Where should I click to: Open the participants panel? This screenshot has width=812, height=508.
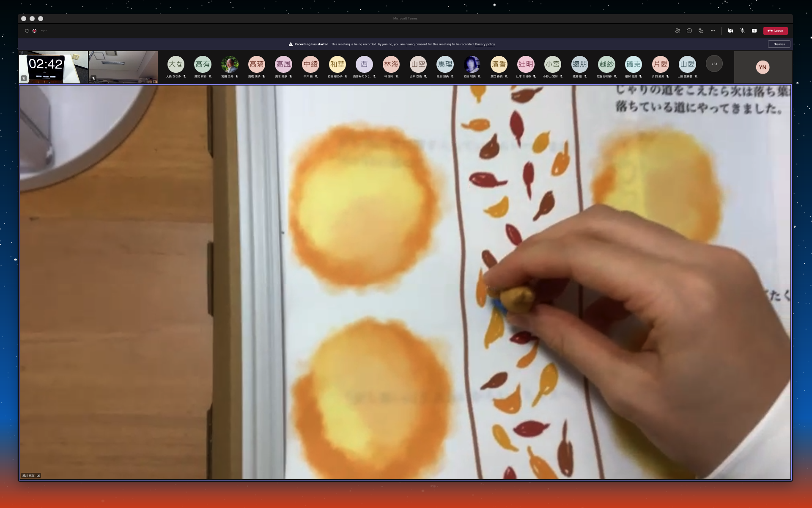point(678,31)
